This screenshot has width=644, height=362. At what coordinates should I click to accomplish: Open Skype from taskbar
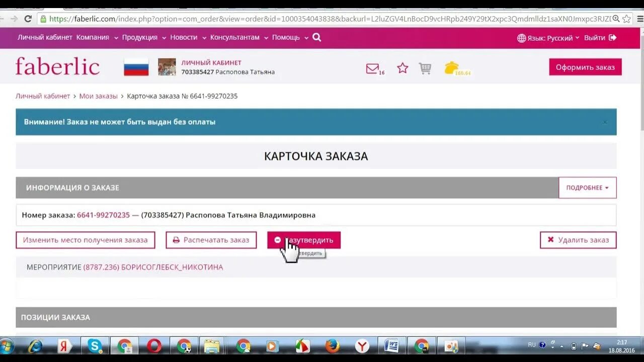tap(95, 346)
